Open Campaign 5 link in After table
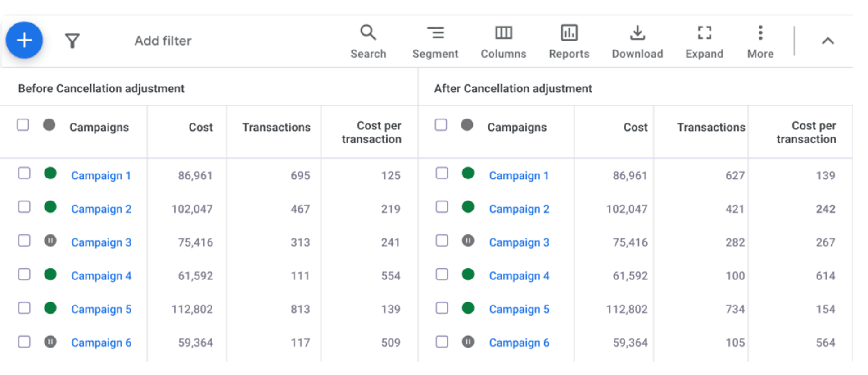The height and width of the screenshot is (375, 868). click(519, 309)
